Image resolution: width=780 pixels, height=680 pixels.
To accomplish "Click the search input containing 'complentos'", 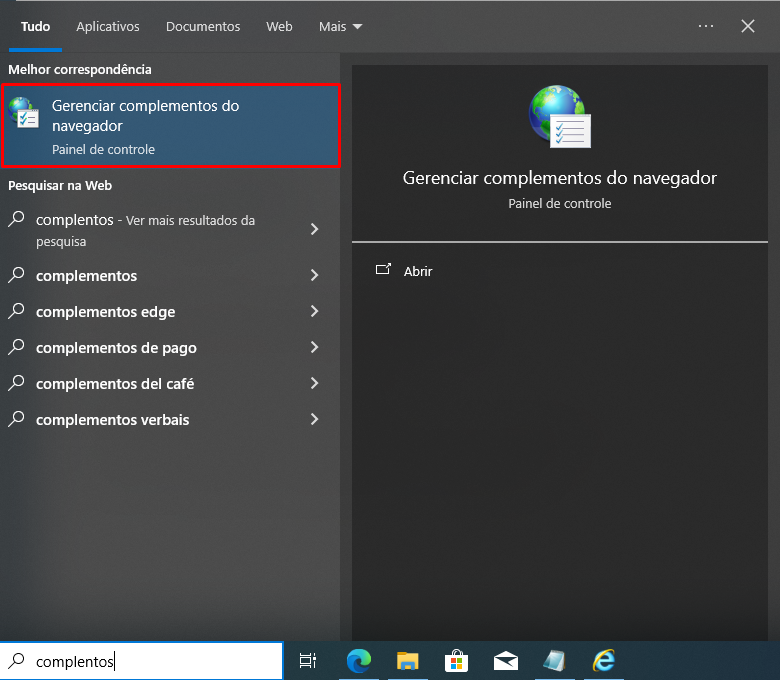I will click(x=141, y=661).
